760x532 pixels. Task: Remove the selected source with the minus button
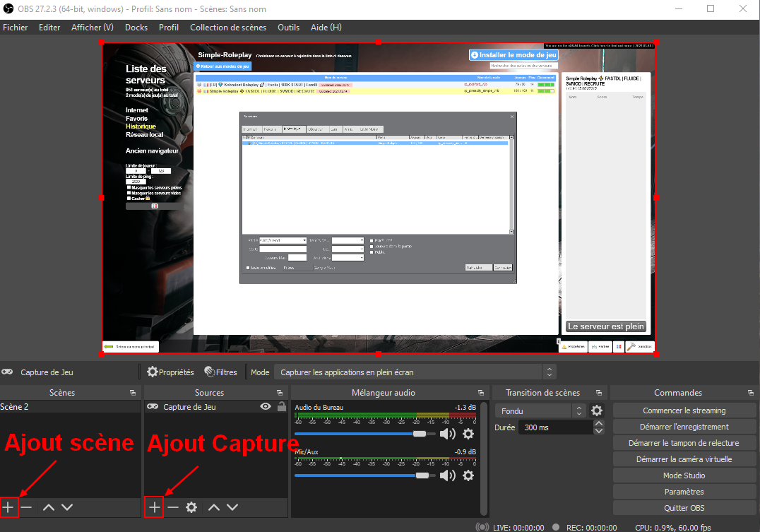pyautogui.click(x=173, y=507)
